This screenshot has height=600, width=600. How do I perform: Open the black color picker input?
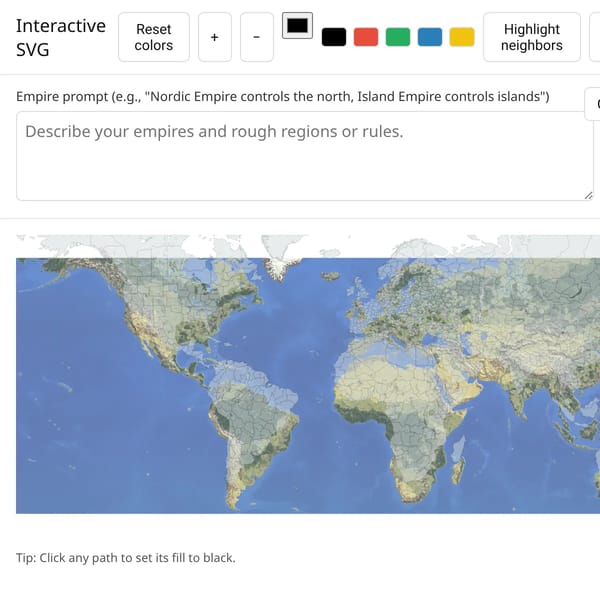pyautogui.click(x=297, y=26)
